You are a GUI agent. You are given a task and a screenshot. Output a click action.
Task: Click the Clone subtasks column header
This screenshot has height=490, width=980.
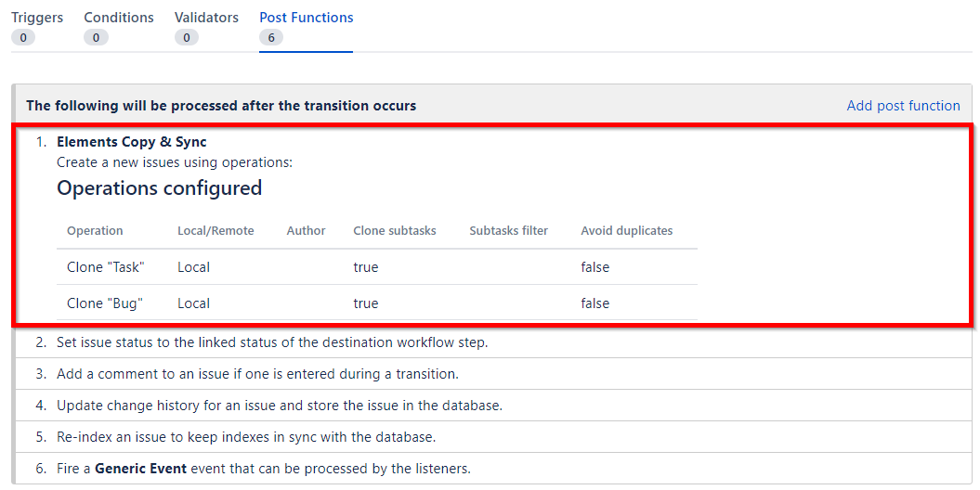[x=394, y=231]
